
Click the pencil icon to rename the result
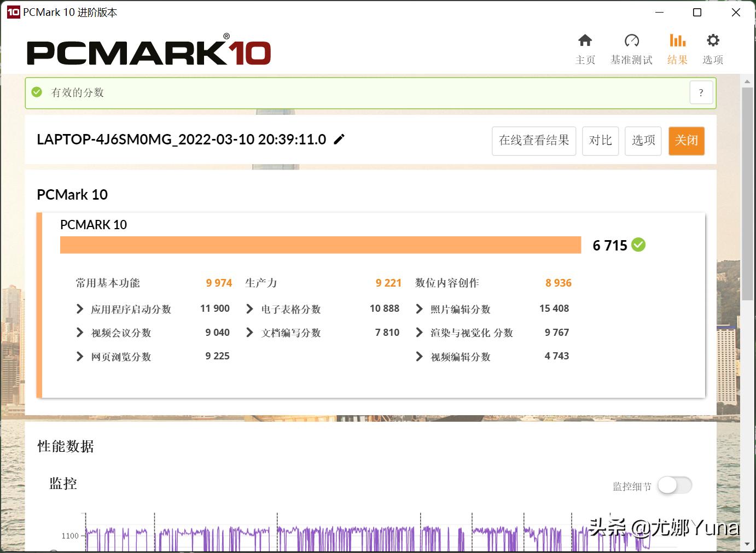tap(339, 139)
